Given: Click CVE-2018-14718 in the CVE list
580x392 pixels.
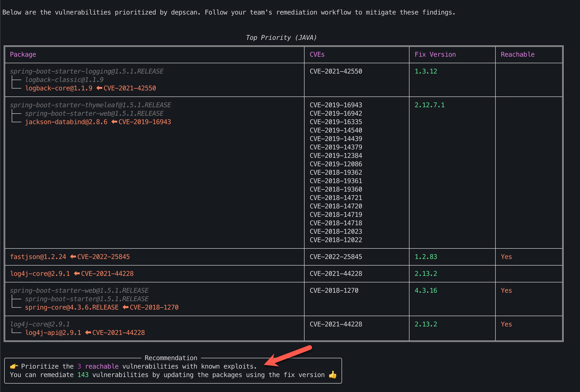Looking at the screenshot, I should pyautogui.click(x=336, y=223).
